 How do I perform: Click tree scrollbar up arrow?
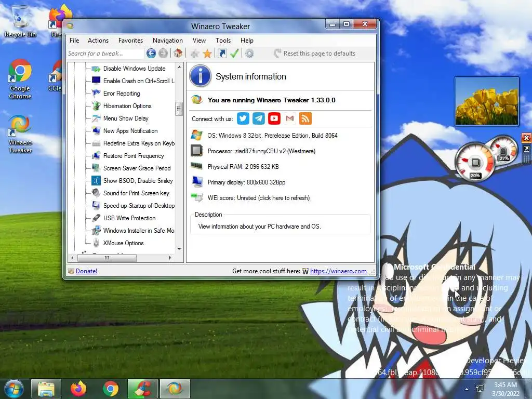(179, 67)
